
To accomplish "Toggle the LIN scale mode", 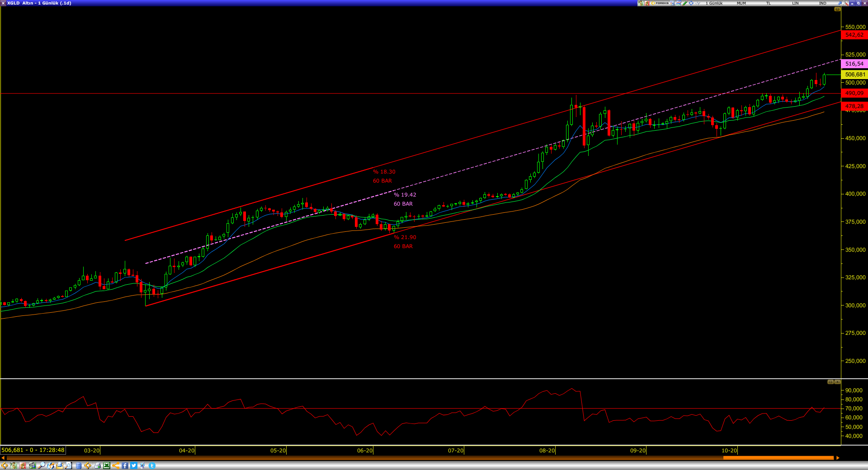I will (795, 3).
